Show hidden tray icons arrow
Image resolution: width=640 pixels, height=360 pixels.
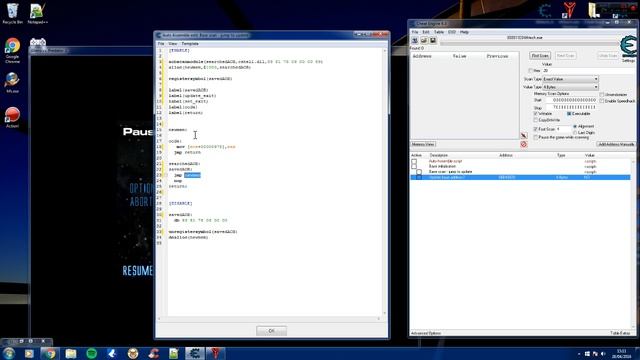point(579,354)
